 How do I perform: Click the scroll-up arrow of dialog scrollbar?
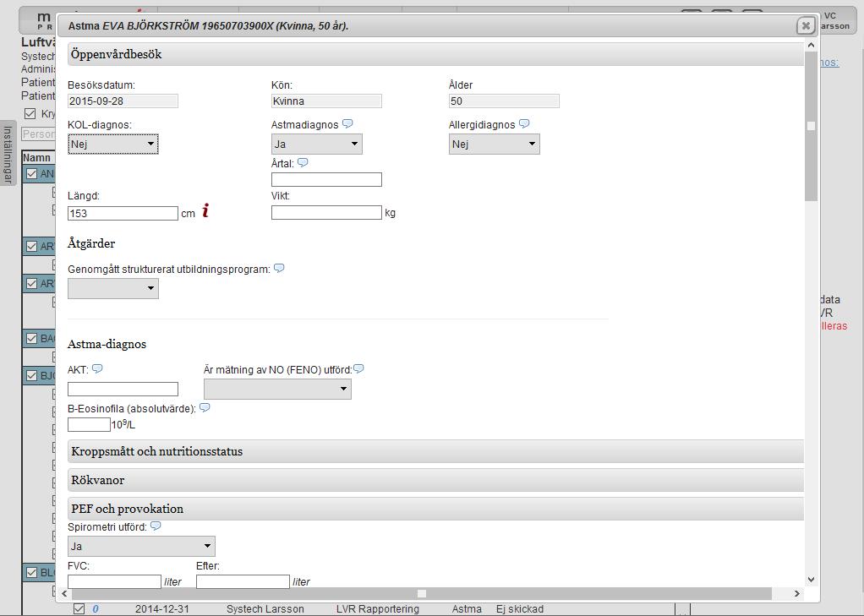tap(811, 44)
